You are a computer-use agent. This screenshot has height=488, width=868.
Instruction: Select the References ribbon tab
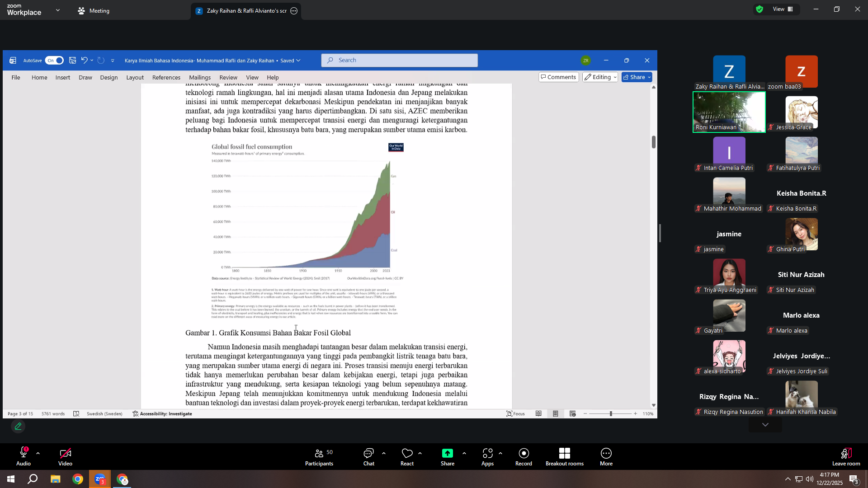tap(166, 77)
